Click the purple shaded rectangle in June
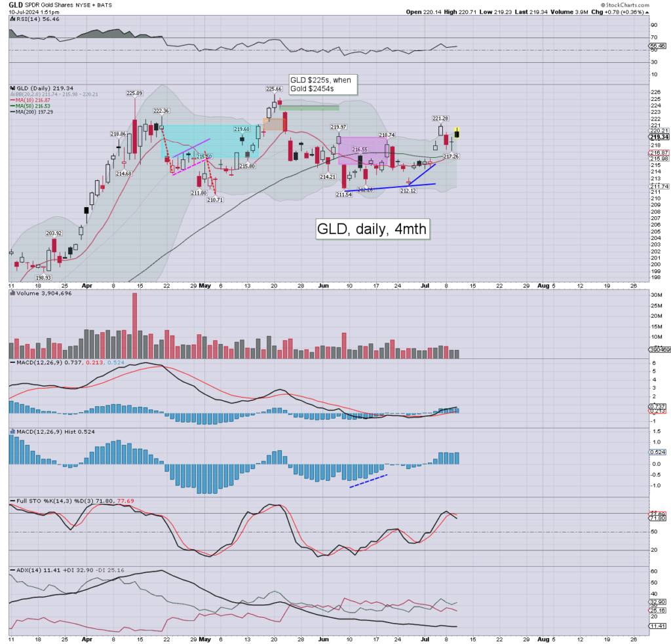 click(362, 150)
